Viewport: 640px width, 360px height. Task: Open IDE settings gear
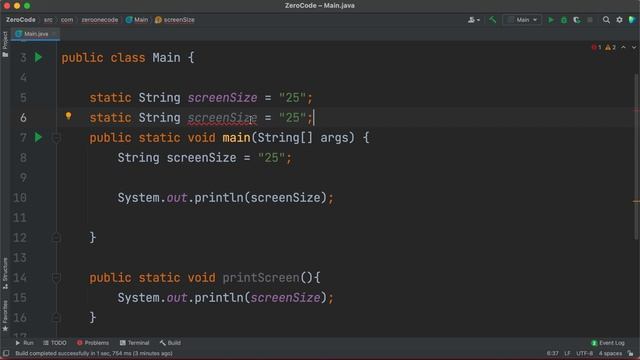pos(619,20)
